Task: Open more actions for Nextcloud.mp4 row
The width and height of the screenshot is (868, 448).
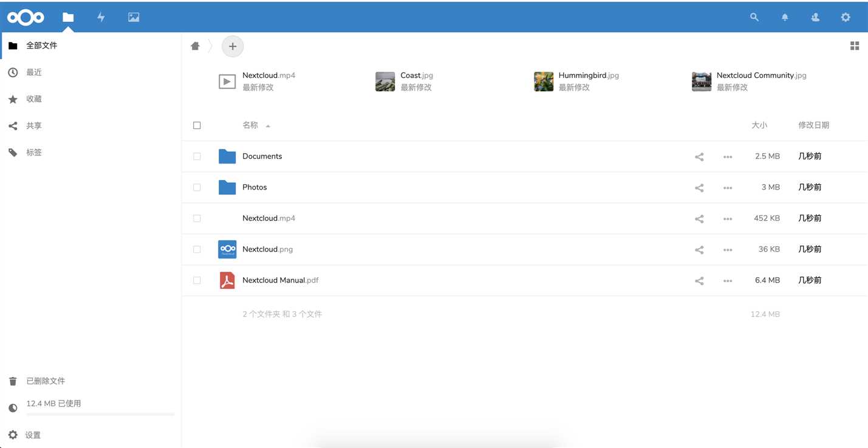Action: point(728,219)
